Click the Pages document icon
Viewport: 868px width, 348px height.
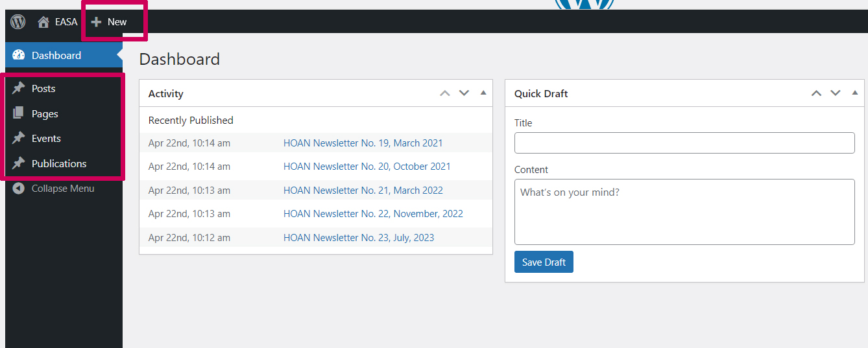[19, 113]
